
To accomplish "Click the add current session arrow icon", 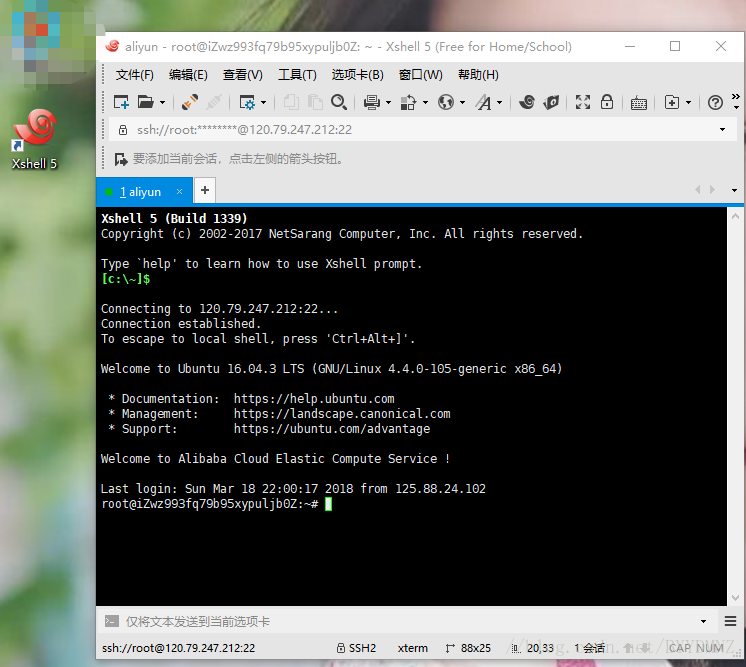I will point(121,159).
